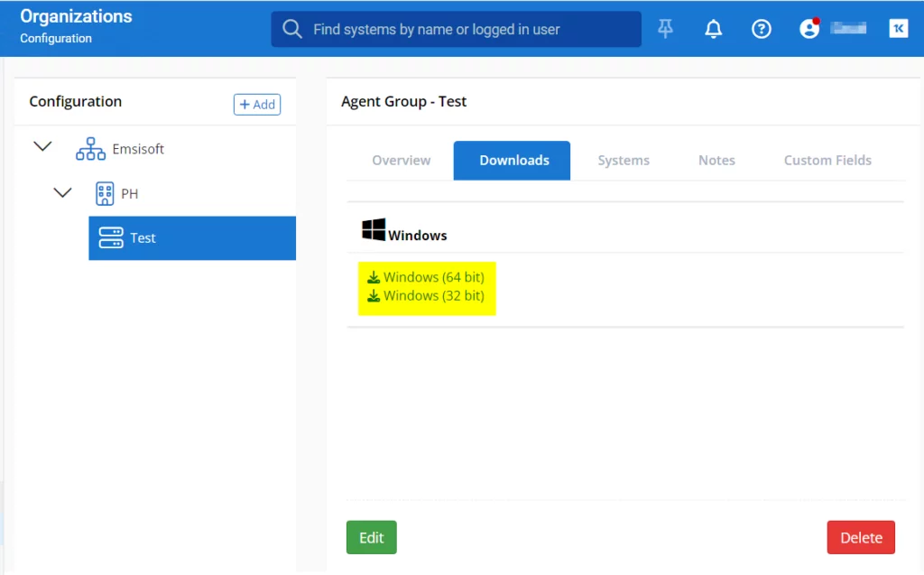Open the Custom Fields tab
The image size is (924, 575).
coord(827,161)
